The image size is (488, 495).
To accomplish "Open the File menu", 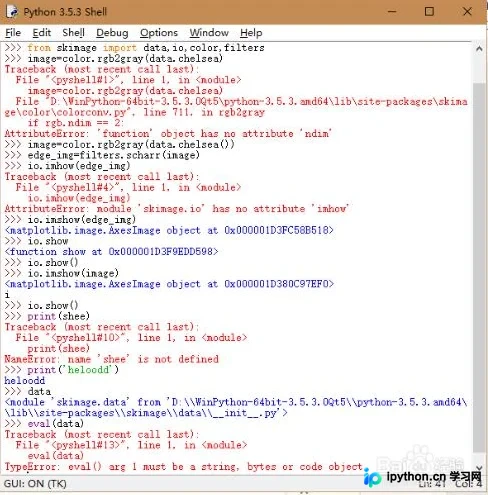I will pos(13,33).
